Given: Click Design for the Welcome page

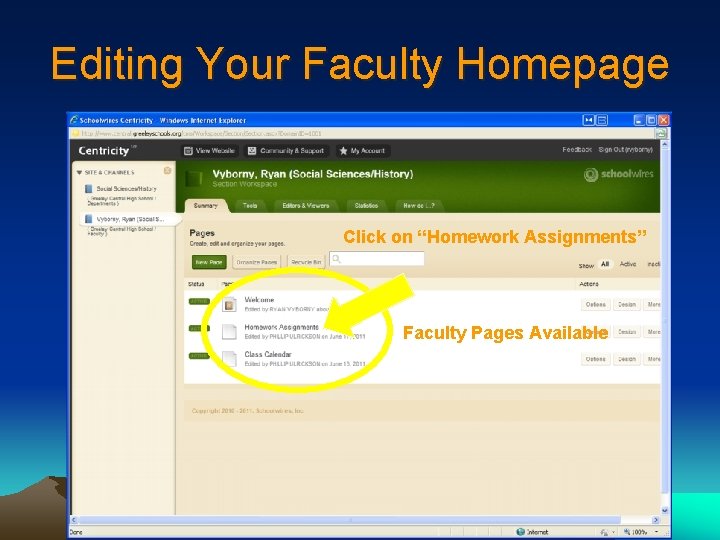Looking at the screenshot, I should tap(627, 304).
